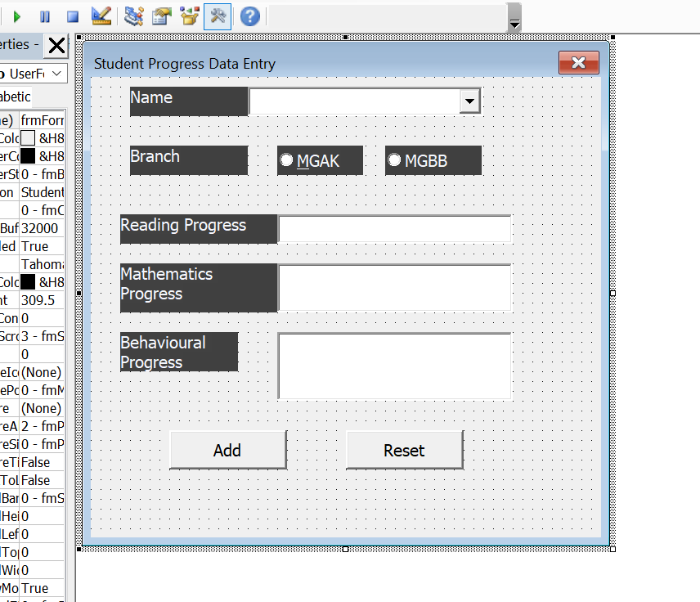Image resolution: width=700 pixels, height=602 pixels.
Task: Select the Mathematics Progress label
Action: [x=199, y=288]
